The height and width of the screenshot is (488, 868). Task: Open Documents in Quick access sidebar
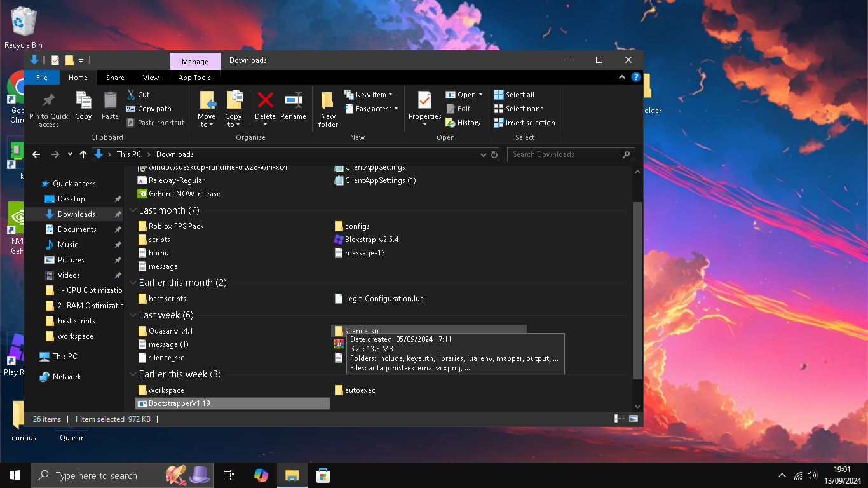click(x=77, y=229)
